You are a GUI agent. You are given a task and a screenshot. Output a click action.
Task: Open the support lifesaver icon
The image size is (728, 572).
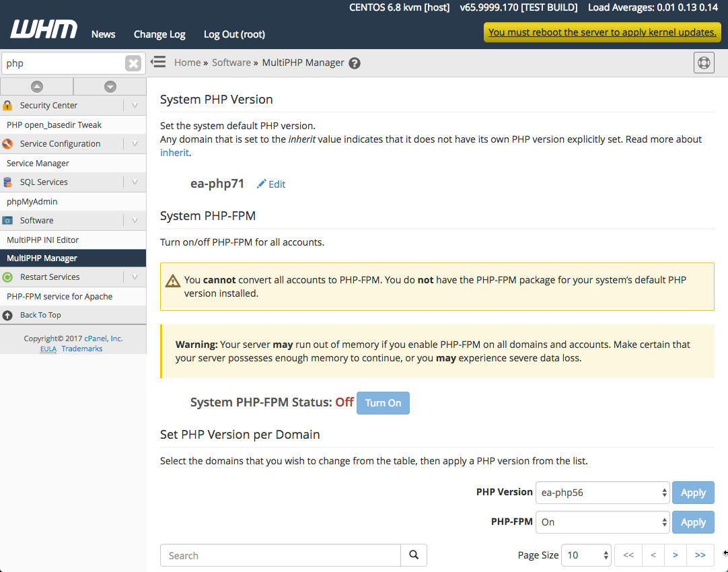704,63
